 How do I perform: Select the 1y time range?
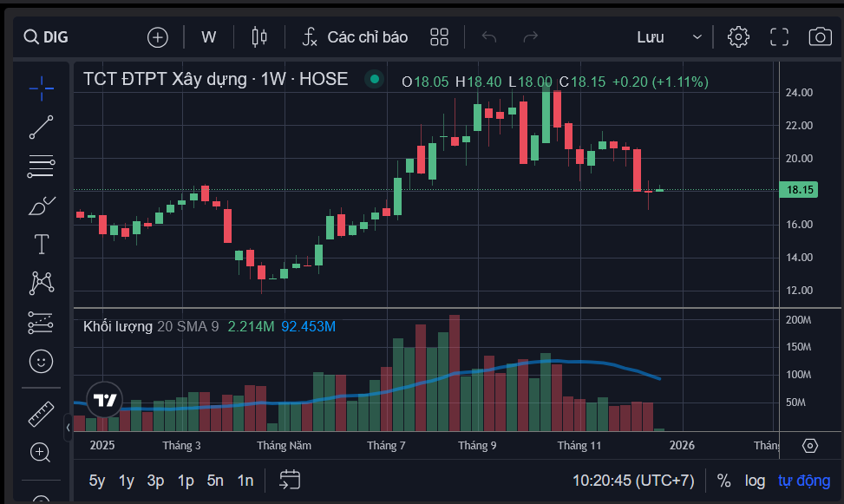tap(127, 481)
